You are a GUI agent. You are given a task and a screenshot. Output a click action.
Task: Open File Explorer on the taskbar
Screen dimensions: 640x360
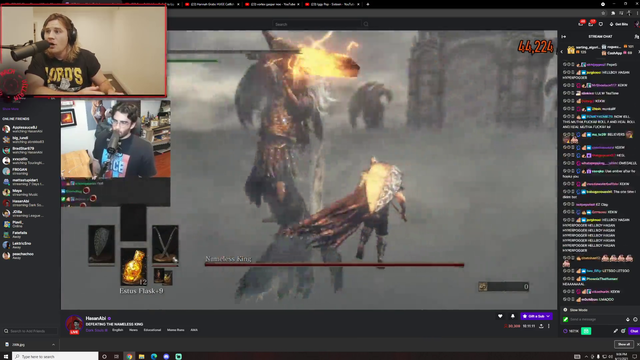pos(141,356)
